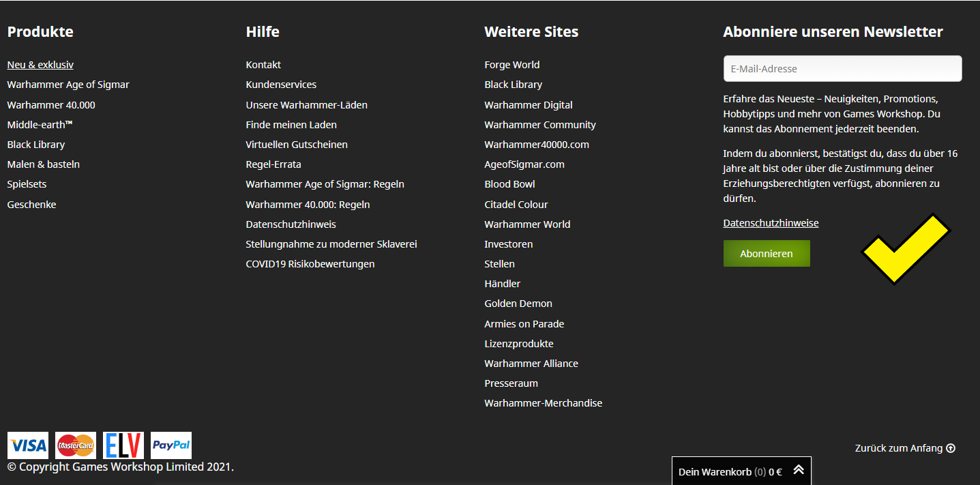980x485 pixels.
Task: Click the MasterCard payment icon
Action: point(76,445)
